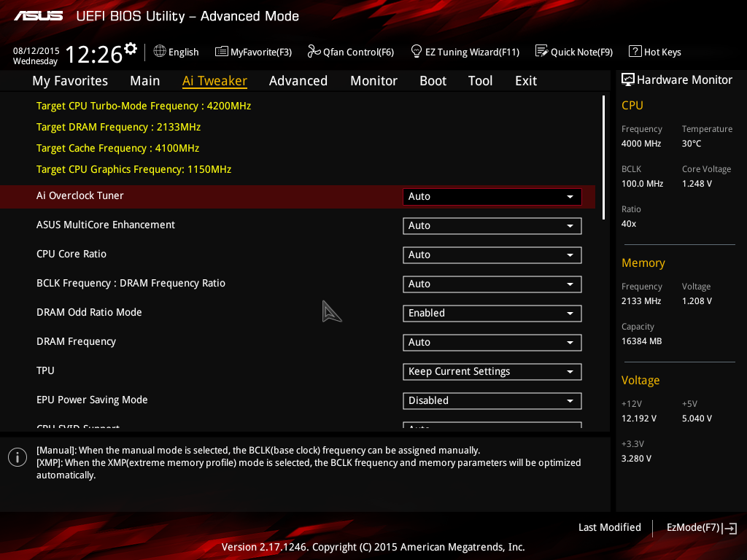Click the 4000 MHz CPU frequency value
This screenshot has width=747, height=560.
point(641,144)
